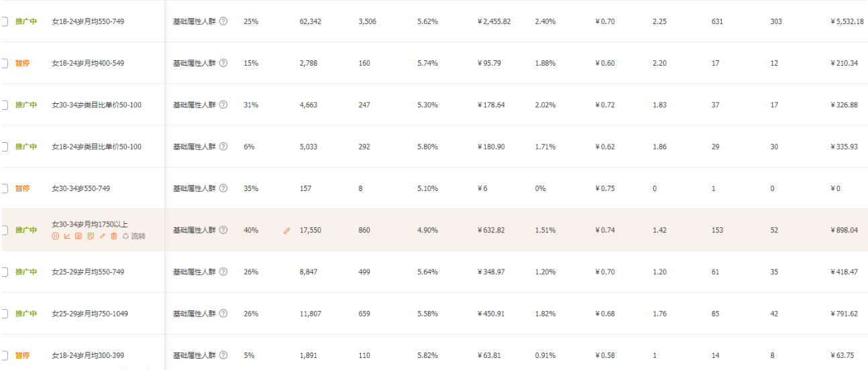This screenshot has height=370, width=868.
Task: Open trend chart icon for highlighted row
Action: [x=67, y=236]
